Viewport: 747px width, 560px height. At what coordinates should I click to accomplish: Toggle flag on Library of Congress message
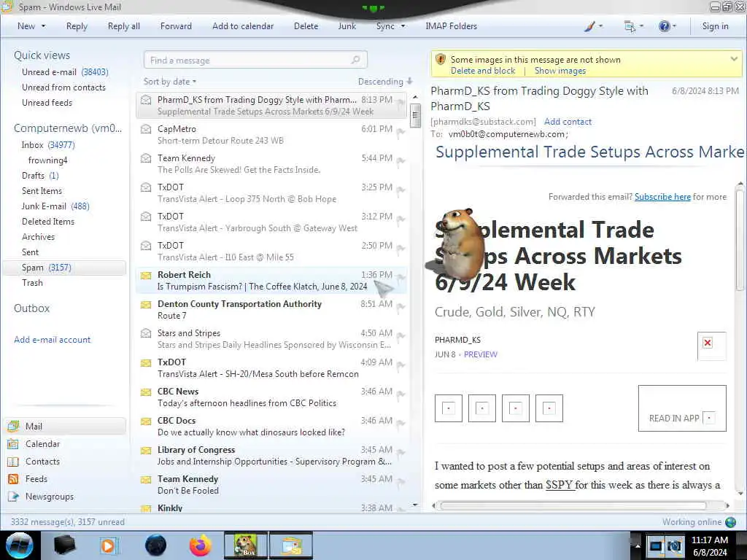click(x=400, y=454)
